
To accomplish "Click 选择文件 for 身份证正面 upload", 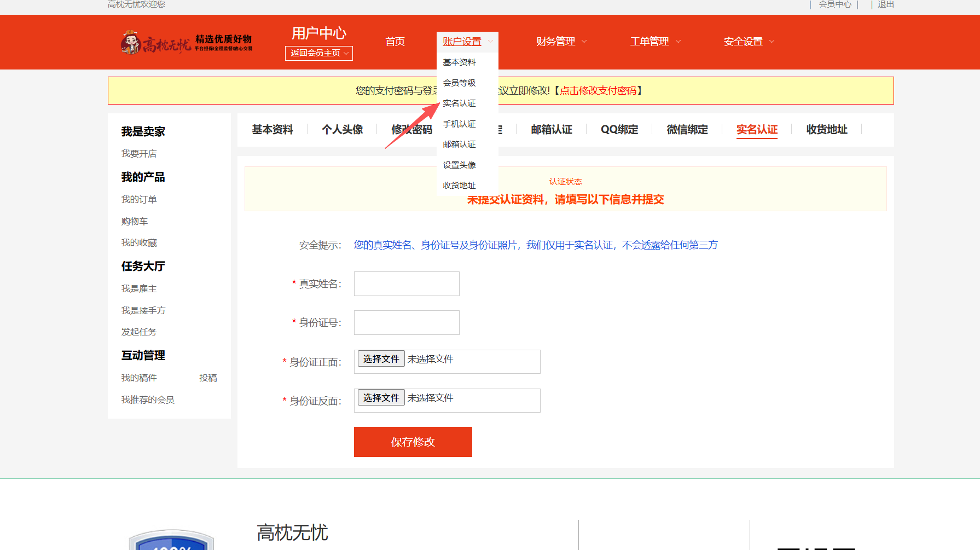I will [381, 358].
